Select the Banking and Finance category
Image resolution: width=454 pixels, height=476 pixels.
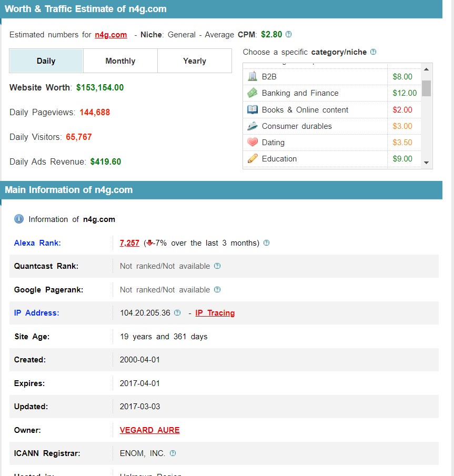pos(332,93)
